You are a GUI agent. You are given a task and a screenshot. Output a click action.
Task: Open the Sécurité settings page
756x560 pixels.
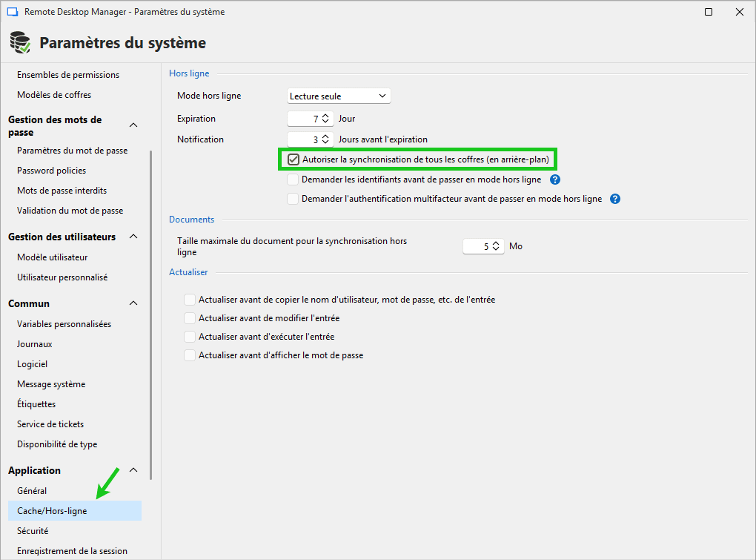point(33,530)
